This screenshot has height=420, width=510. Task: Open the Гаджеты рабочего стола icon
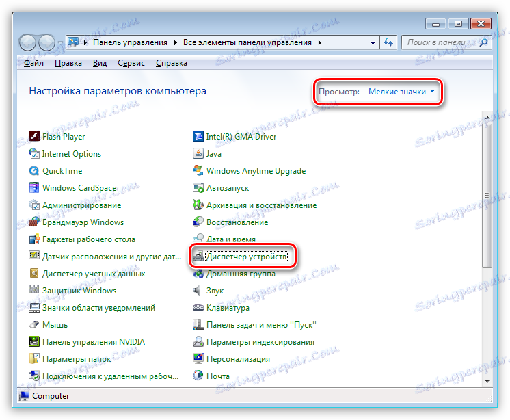pos(34,239)
